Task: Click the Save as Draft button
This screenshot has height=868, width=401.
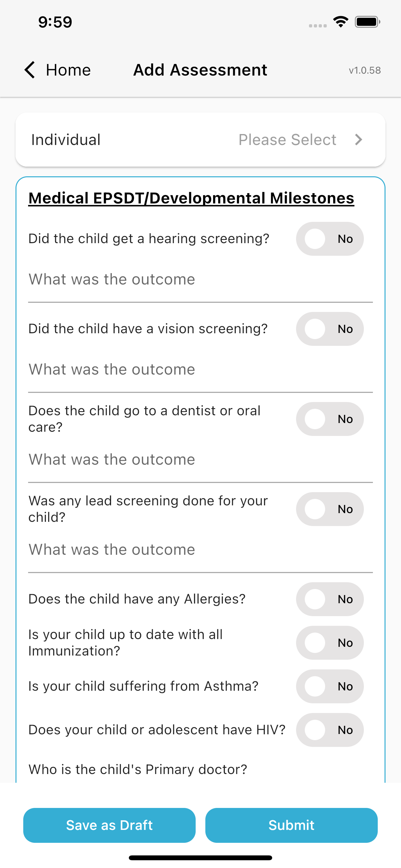Action: tap(109, 825)
